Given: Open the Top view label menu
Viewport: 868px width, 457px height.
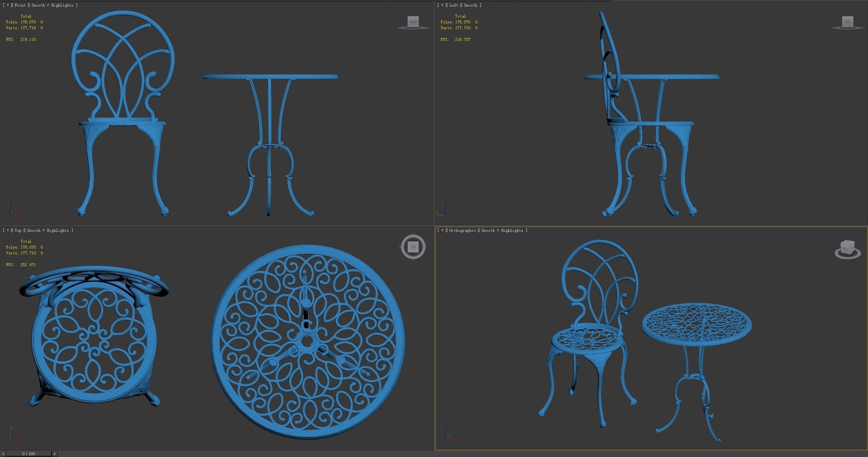Looking at the screenshot, I should click(18, 230).
